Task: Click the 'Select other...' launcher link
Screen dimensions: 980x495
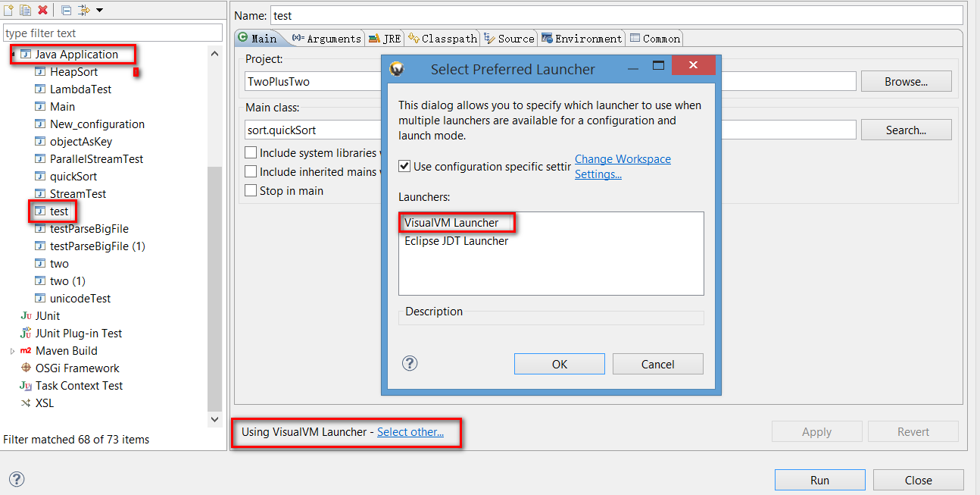Action: (x=410, y=432)
